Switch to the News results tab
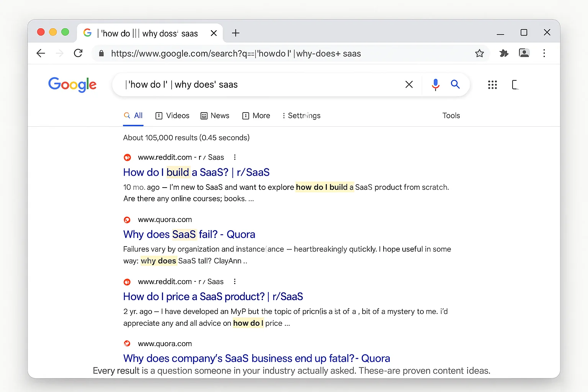588x392 pixels. [215, 116]
